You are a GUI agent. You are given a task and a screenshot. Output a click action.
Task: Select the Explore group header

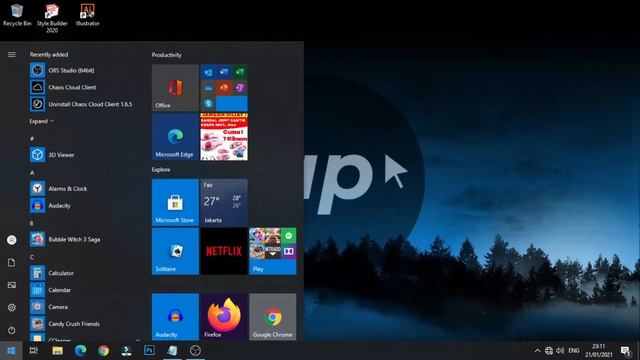(x=161, y=169)
